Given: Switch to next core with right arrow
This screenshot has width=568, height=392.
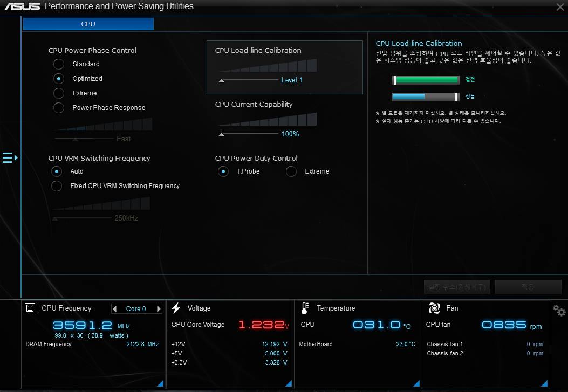Looking at the screenshot, I should pyautogui.click(x=158, y=309).
